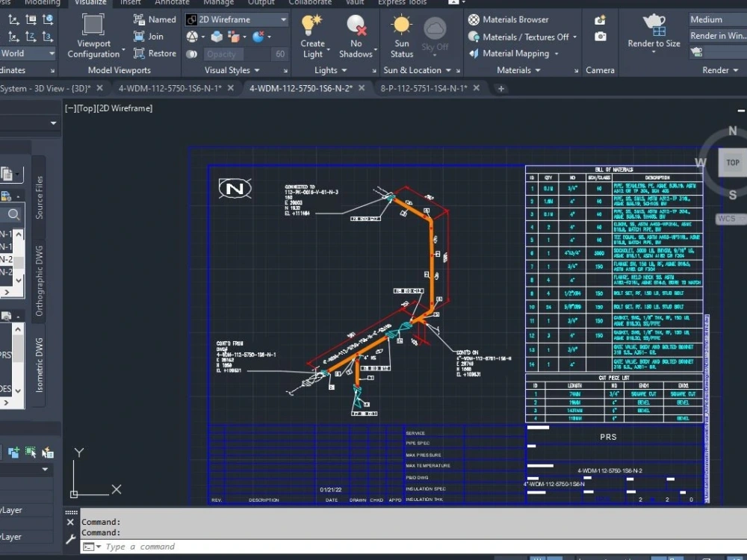
Task: Click the [2D Wireframe] viewport label
Action: tap(124, 108)
